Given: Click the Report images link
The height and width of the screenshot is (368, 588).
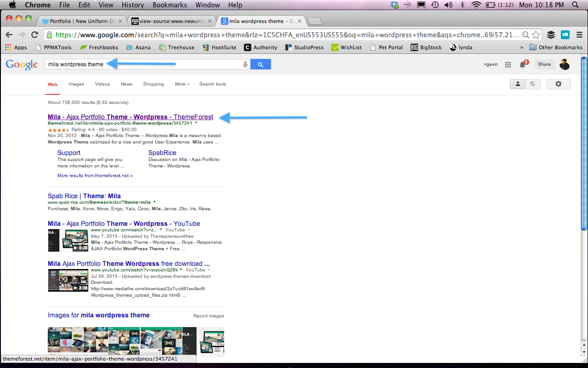Looking at the screenshot, I should pyautogui.click(x=209, y=316).
